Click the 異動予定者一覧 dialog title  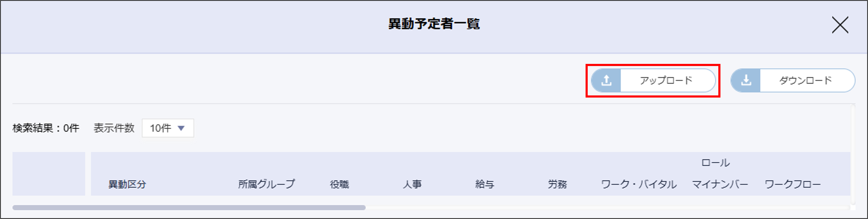[x=434, y=24]
